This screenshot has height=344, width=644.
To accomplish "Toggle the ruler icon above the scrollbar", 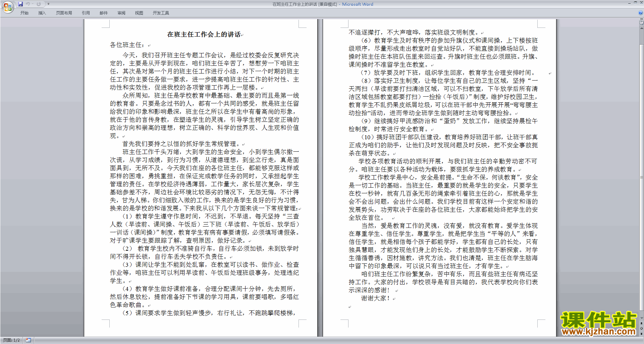I will [x=642, y=23].
